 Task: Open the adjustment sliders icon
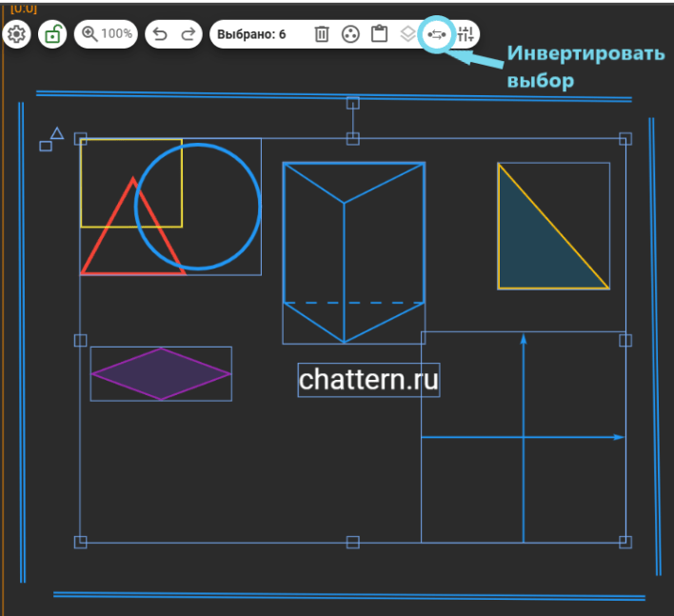466,34
